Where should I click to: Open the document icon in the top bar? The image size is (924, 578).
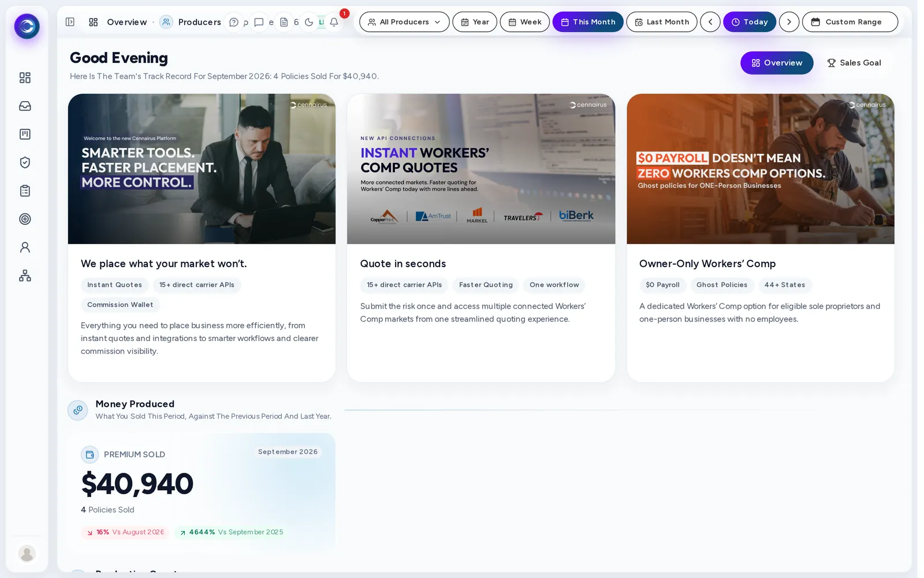coord(284,22)
